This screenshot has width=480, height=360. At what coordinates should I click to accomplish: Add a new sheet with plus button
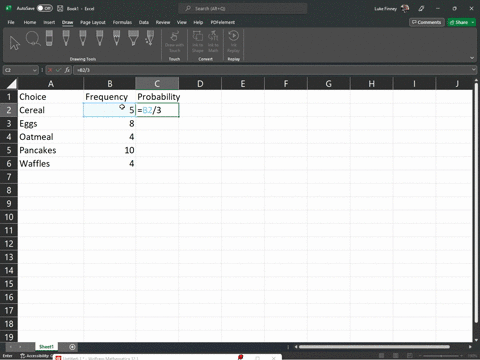[x=72, y=347]
